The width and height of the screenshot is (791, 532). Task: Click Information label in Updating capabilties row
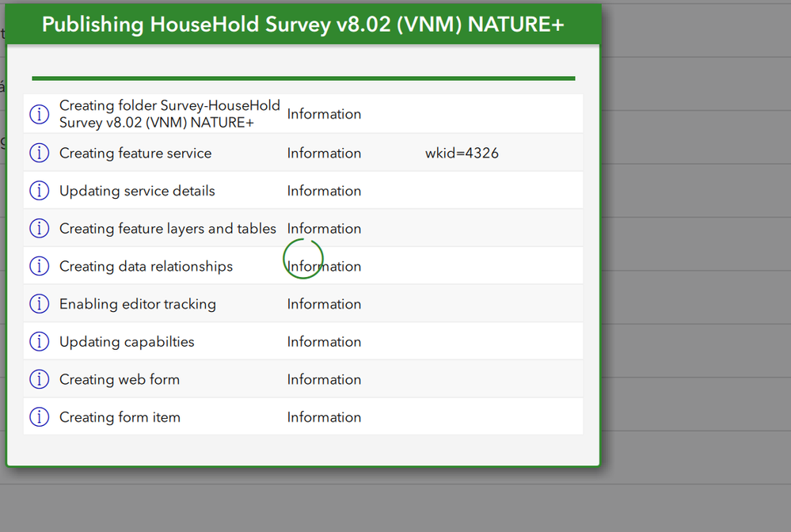[324, 342]
